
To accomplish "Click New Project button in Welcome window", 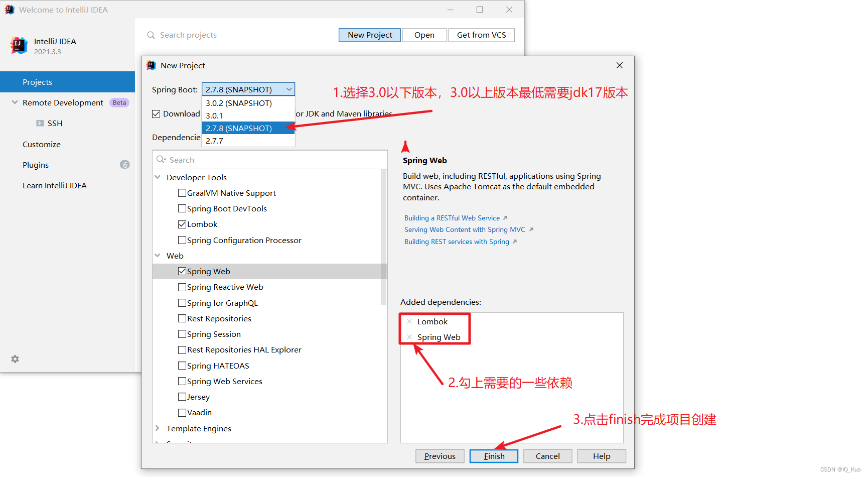I will pos(370,35).
